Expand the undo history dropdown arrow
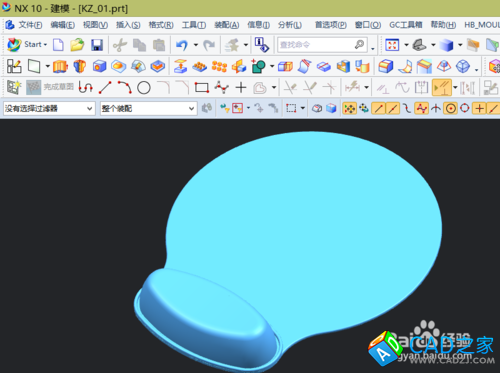Viewport: 500px width, 373px height. pyautogui.click(x=196, y=45)
